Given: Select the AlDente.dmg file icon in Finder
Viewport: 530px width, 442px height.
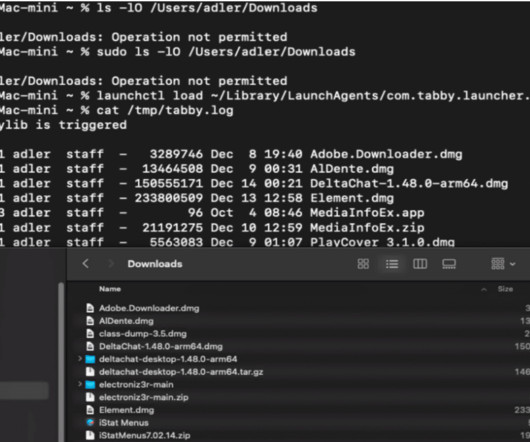Looking at the screenshot, I should 90,321.
